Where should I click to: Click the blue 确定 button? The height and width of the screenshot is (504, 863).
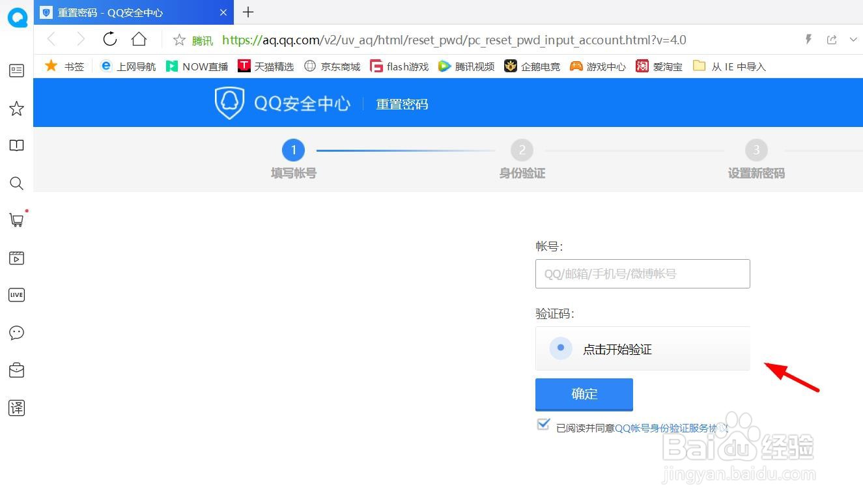[584, 394]
